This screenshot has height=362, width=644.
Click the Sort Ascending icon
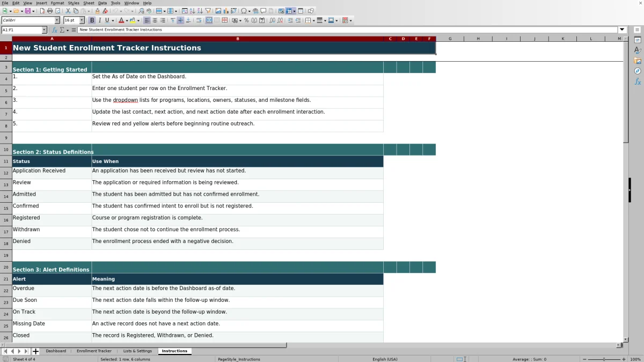click(192, 11)
